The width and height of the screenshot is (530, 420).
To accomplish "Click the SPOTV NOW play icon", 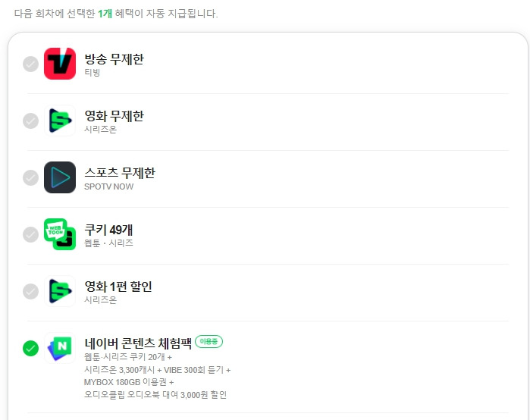I will (x=60, y=177).
